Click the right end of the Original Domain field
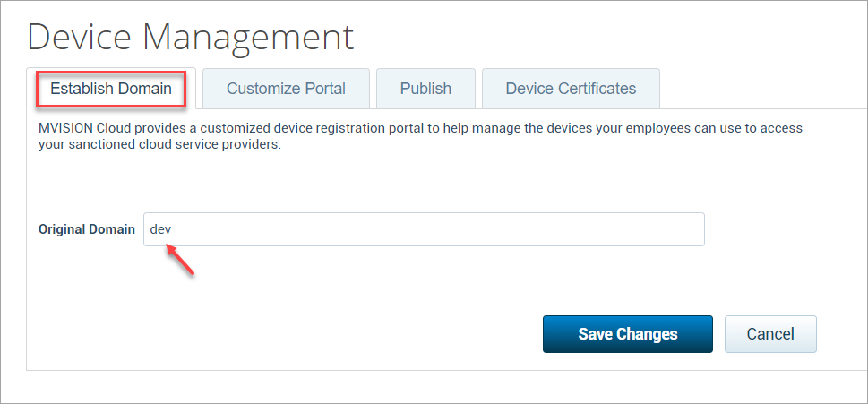 (690, 229)
